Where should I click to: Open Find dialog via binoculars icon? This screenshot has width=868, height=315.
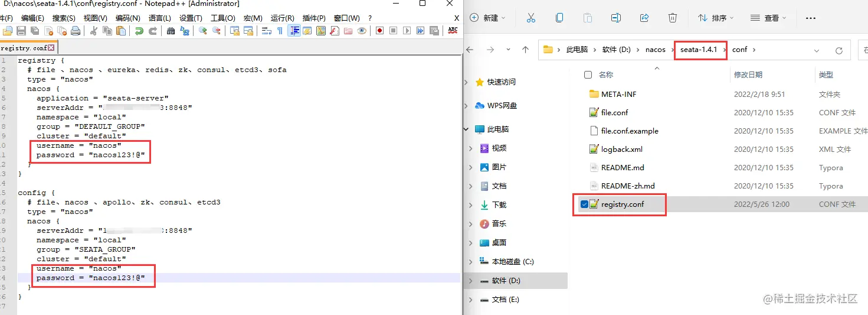(x=171, y=31)
